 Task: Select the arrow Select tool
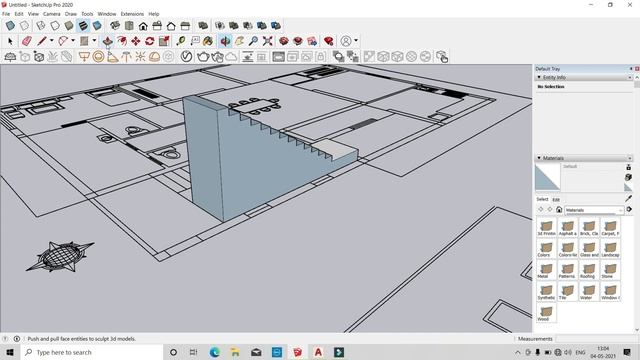pyautogui.click(x=10, y=41)
